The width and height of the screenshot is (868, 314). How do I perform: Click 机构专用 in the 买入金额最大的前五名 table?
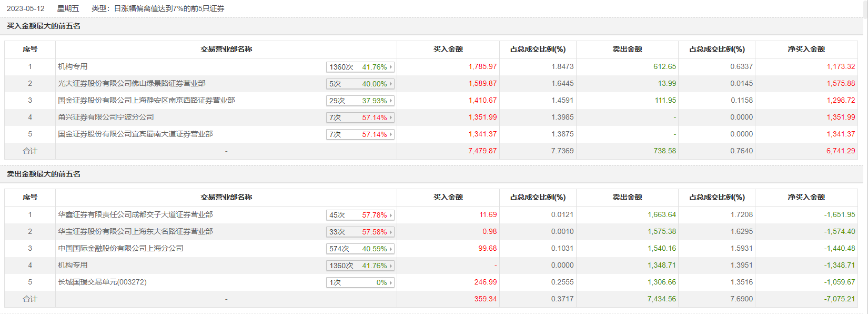[73, 66]
